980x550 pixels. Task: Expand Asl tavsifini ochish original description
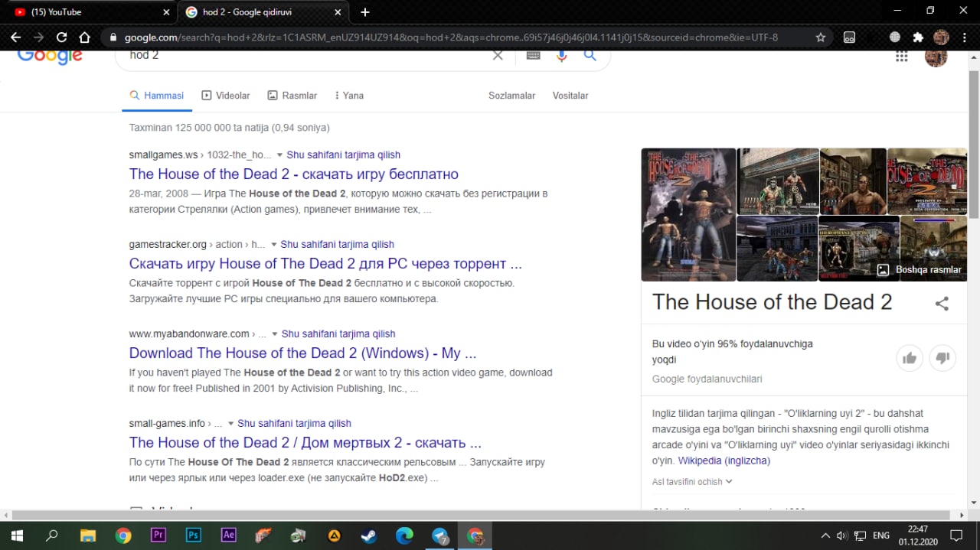click(692, 482)
